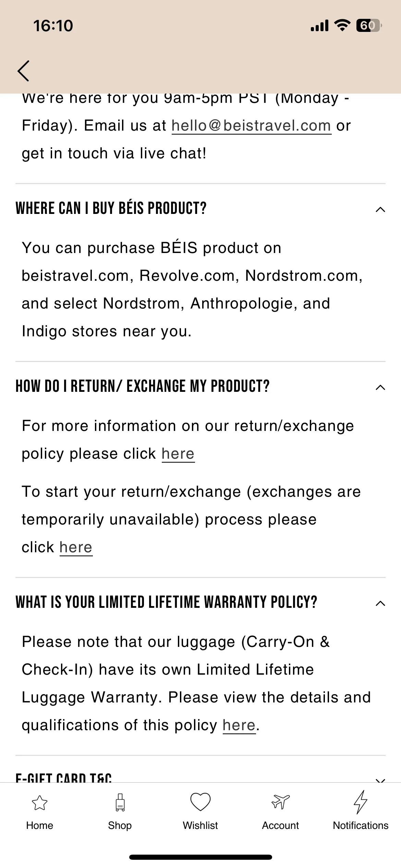Tap the back arrow icon
401x868 pixels.
tap(23, 71)
